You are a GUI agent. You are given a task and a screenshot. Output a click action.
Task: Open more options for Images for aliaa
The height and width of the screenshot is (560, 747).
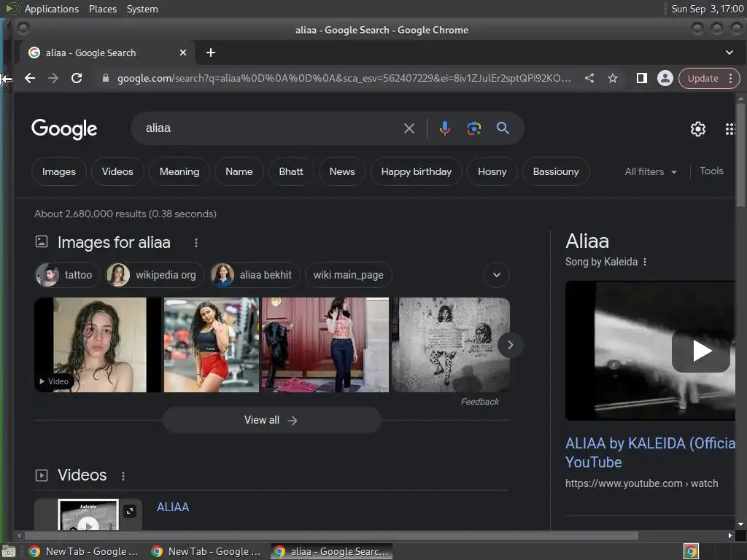[x=196, y=243]
